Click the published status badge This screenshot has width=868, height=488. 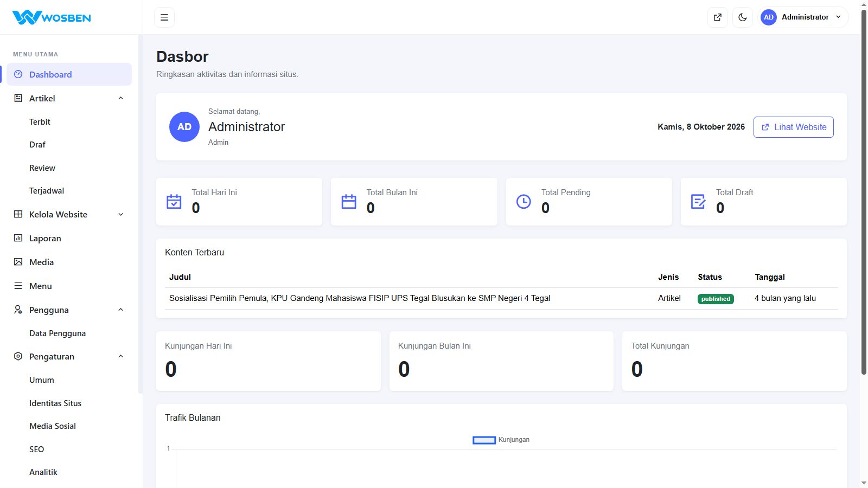click(716, 299)
